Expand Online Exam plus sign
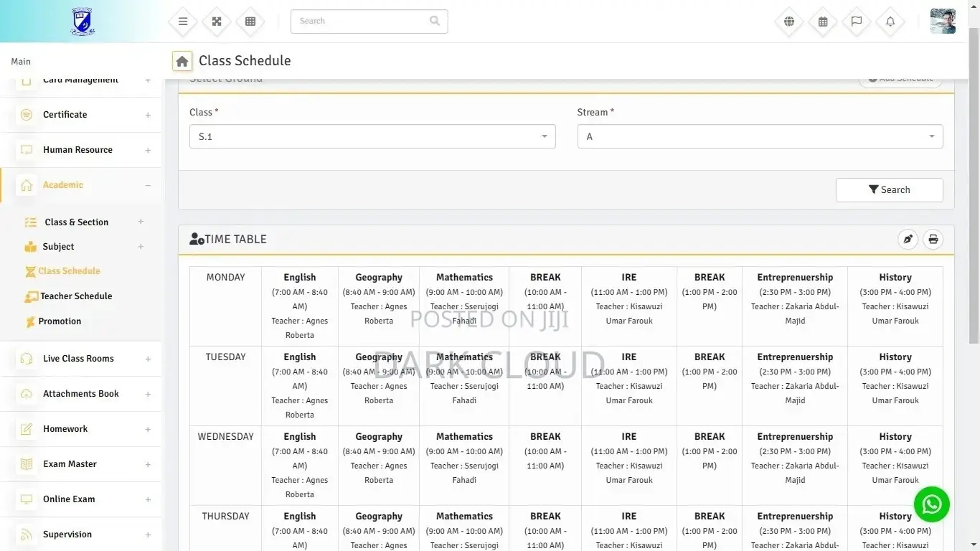This screenshot has height=551, width=980. (x=148, y=499)
